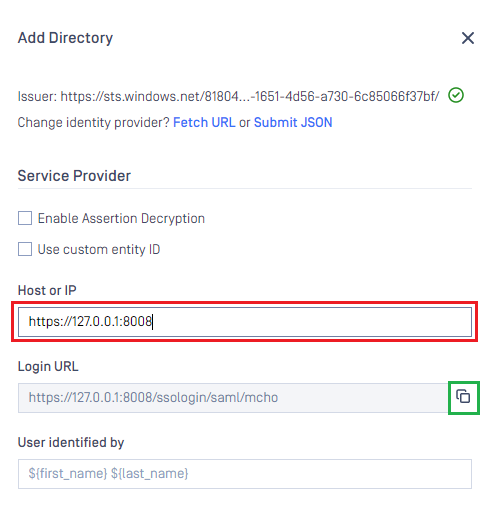
Task: Click the Use custom entity ID label text
Action: tap(99, 249)
